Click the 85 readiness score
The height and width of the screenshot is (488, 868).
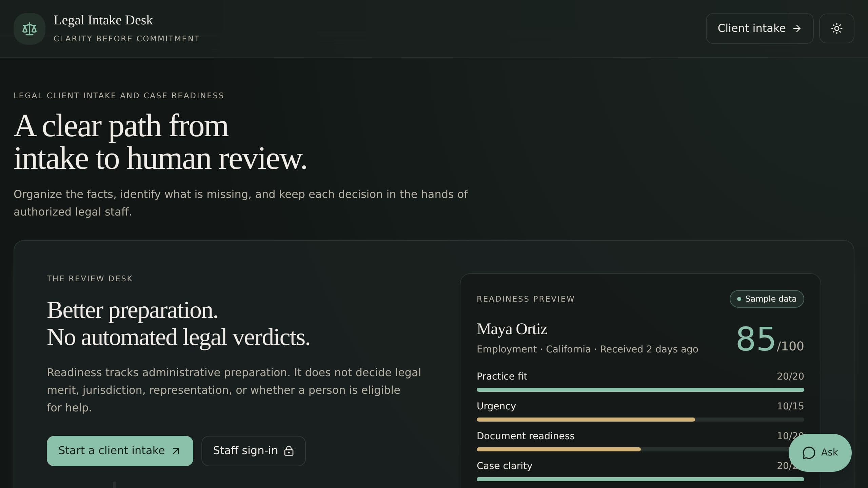point(755,339)
